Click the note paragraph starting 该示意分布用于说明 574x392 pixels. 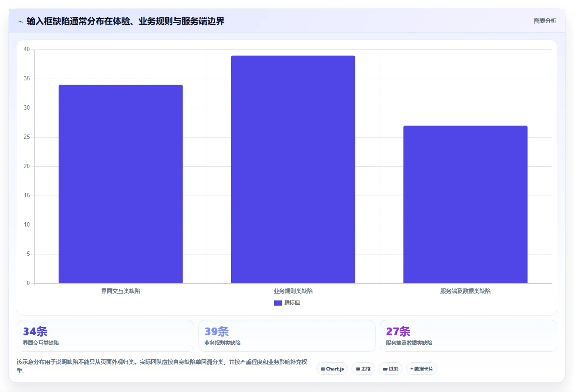(x=162, y=366)
